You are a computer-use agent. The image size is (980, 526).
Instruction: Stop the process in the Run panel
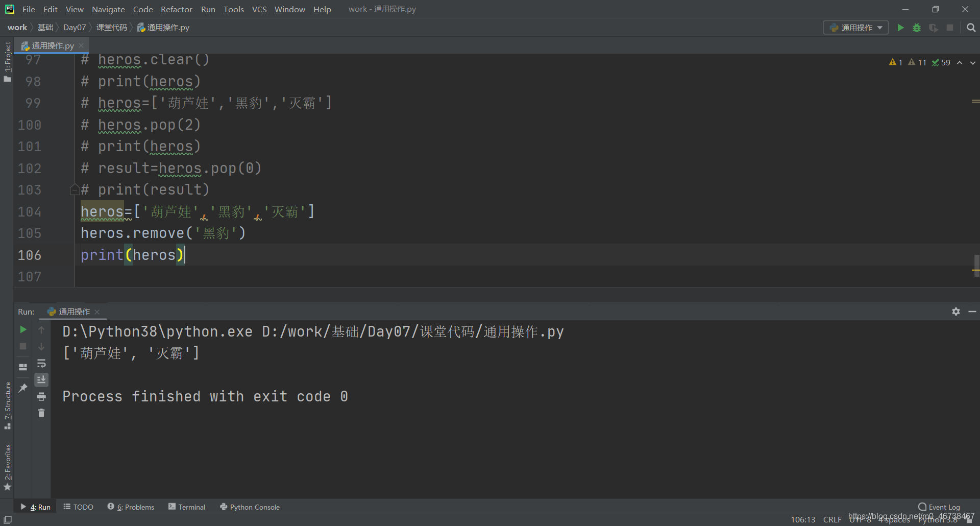click(x=23, y=346)
